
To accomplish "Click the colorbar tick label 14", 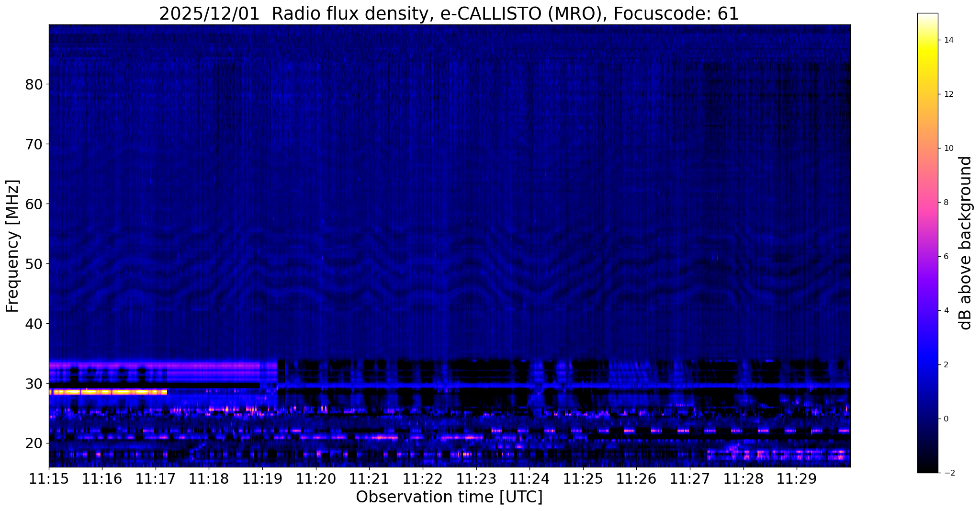I will (948, 40).
